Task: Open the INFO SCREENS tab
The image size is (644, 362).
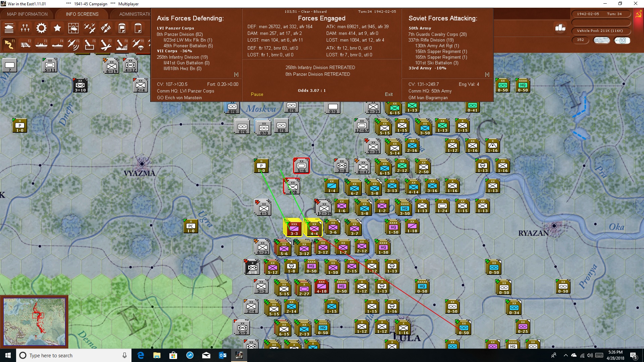Action: [x=82, y=14]
